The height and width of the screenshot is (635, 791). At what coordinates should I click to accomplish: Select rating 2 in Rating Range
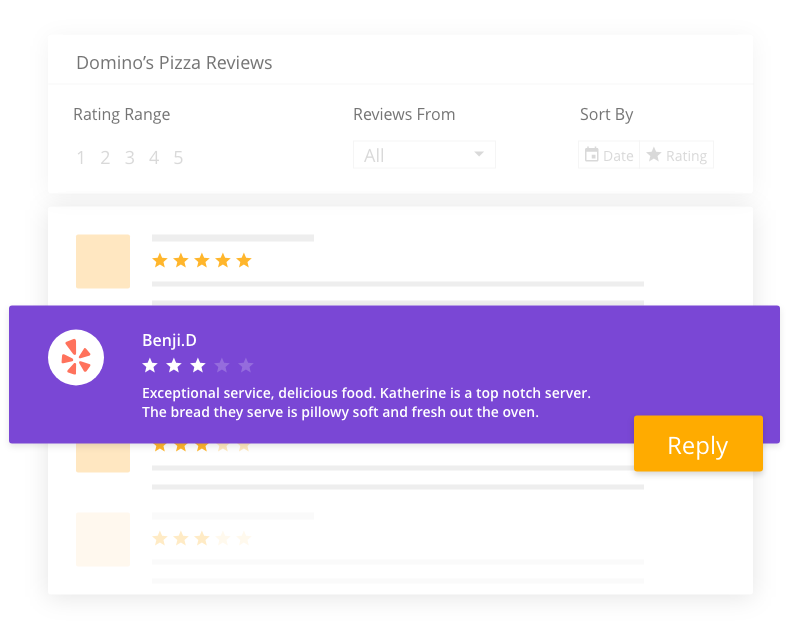[105, 158]
